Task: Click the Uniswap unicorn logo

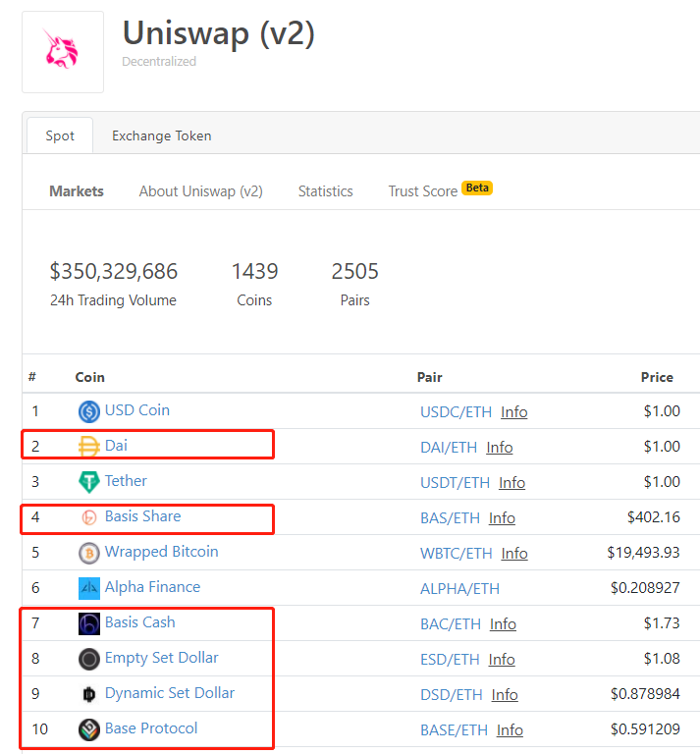Action: [63, 51]
